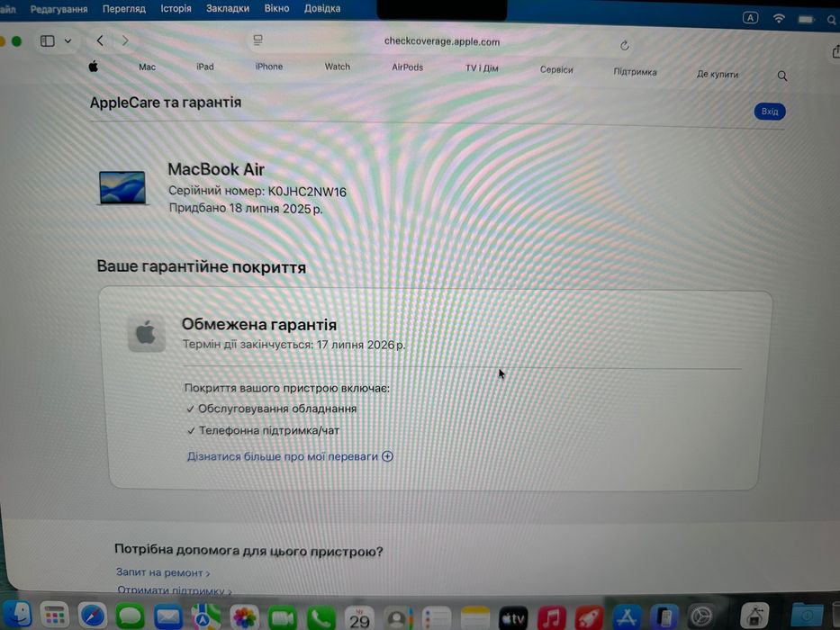The width and height of the screenshot is (840, 630).
Task: Open App Store from the Dock
Action: 627,617
